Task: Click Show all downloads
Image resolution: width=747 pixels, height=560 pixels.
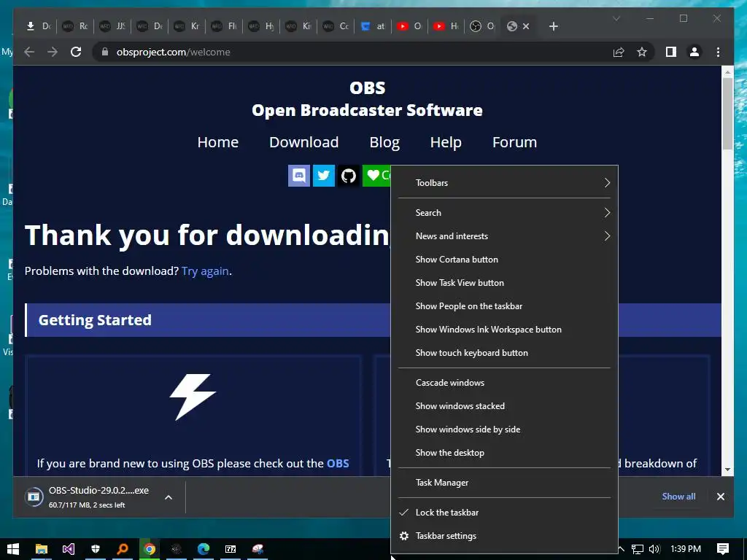Action: coord(678,496)
